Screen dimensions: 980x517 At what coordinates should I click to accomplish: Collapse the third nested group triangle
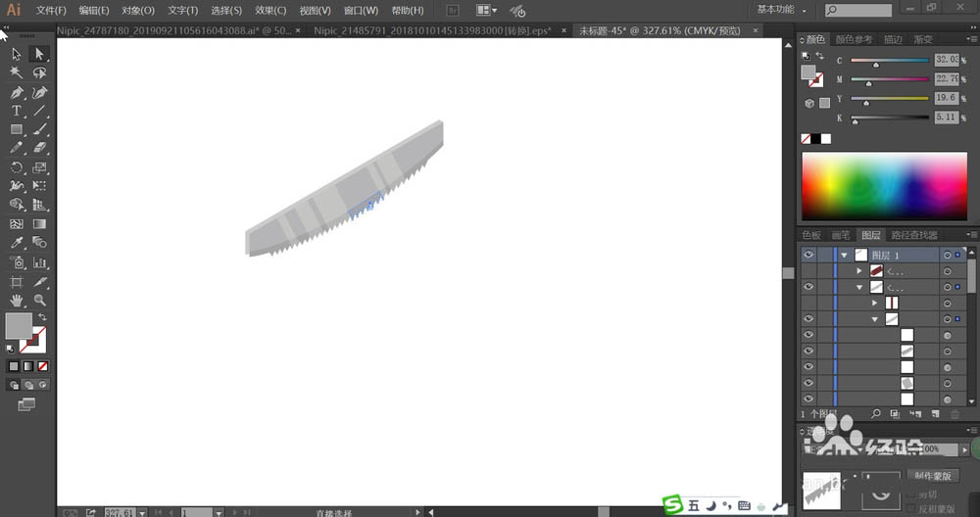(874, 319)
